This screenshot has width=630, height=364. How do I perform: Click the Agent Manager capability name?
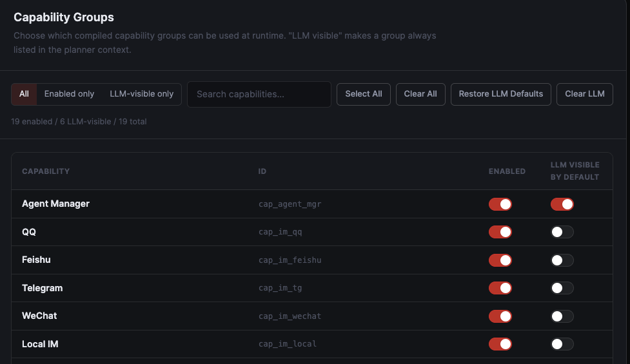[55, 204]
